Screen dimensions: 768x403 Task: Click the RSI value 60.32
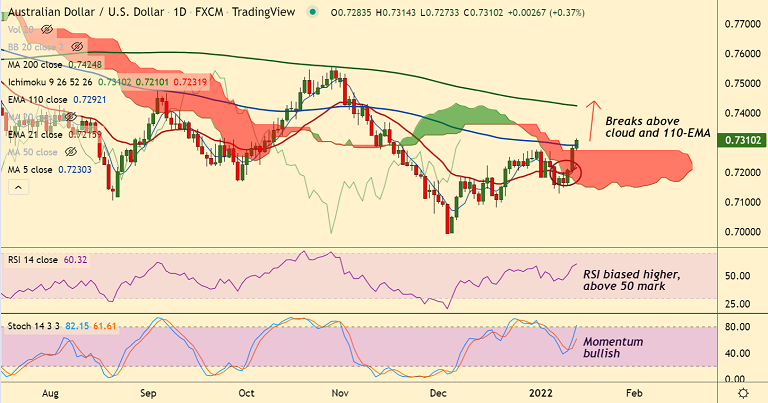click(75, 260)
